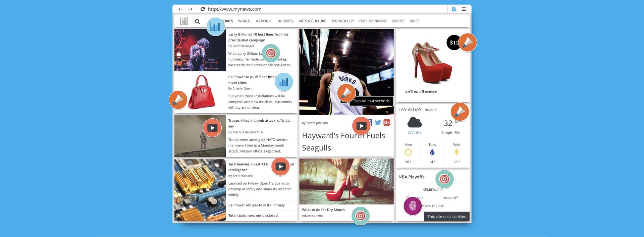Open the ENTERTAINMENT section
The image size is (644, 237).
373,21
